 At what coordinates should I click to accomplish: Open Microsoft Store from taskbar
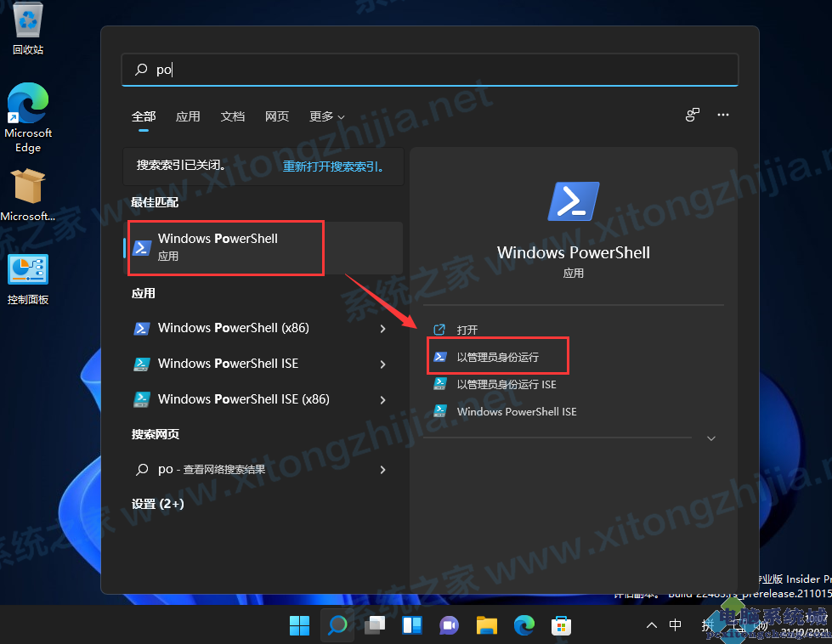(x=561, y=626)
